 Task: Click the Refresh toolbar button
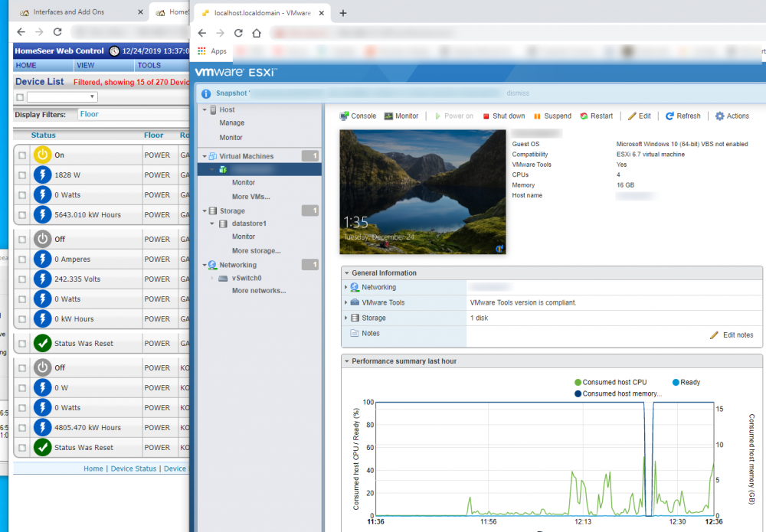(683, 116)
